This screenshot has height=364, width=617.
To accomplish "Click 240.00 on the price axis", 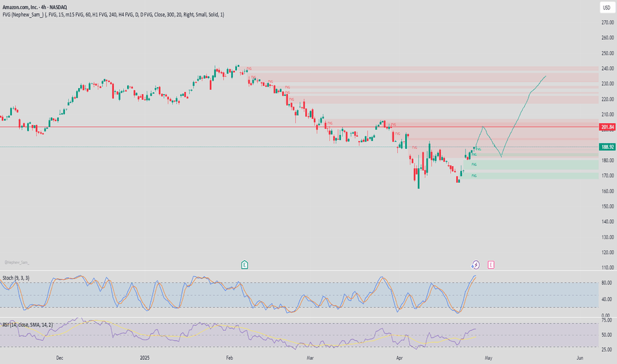I will tap(608, 68).
